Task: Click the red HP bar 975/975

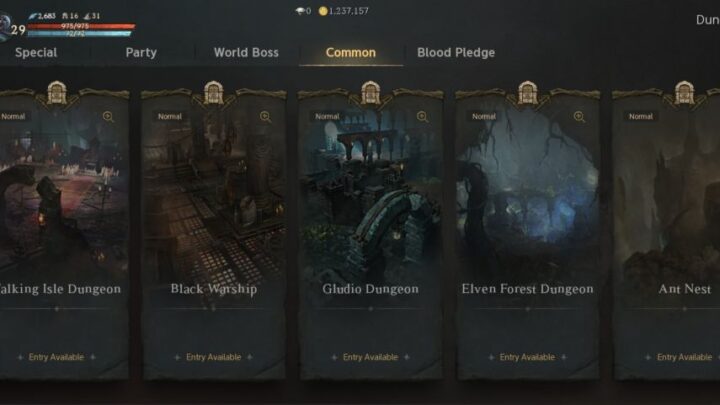Action: point(81,27)
